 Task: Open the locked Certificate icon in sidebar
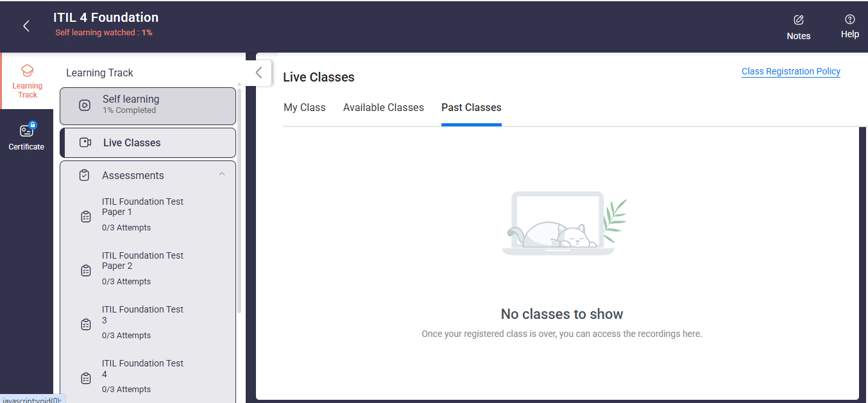coord(26,130)
